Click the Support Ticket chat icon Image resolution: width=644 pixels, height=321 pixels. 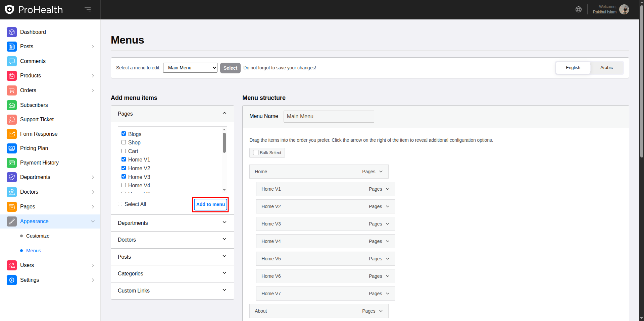[x=12, y=120]
